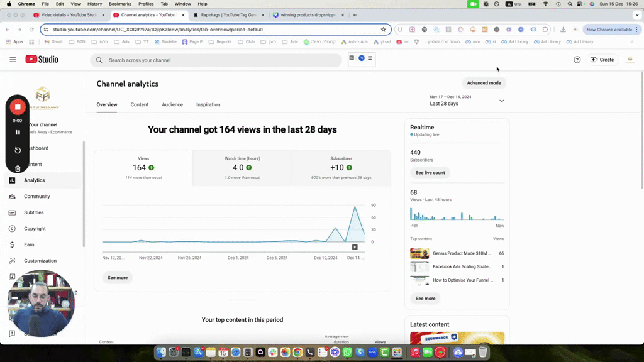Show more bookmarks with chevron

631,42
